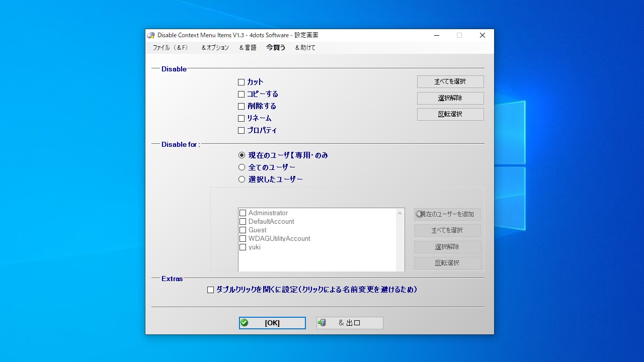This screenshot has width=644, height=362.
Task: Click the top 選択解除 button
Action: pyautogui.click(x=450, y=98)
